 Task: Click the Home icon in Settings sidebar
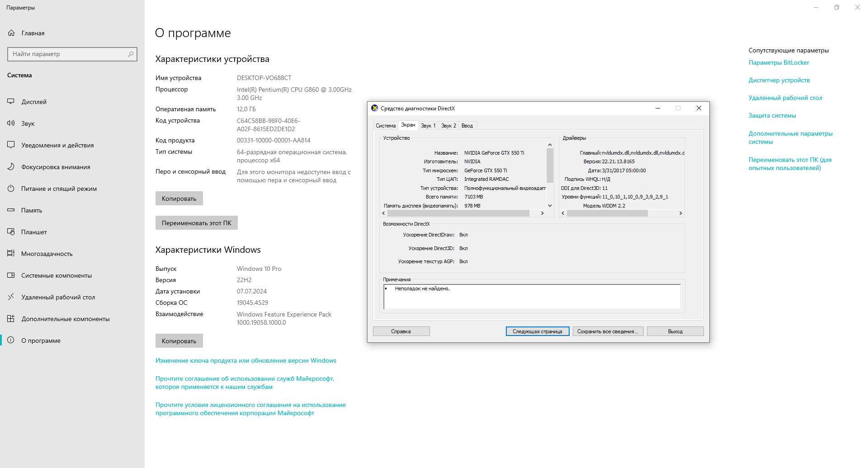(x=11, y=33)
